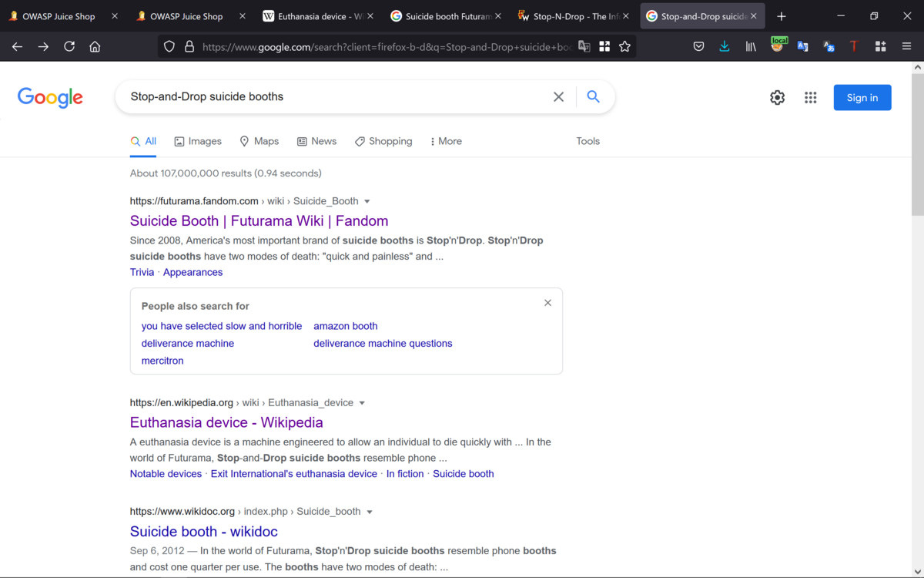Click the blue magnifier search button

593,96
